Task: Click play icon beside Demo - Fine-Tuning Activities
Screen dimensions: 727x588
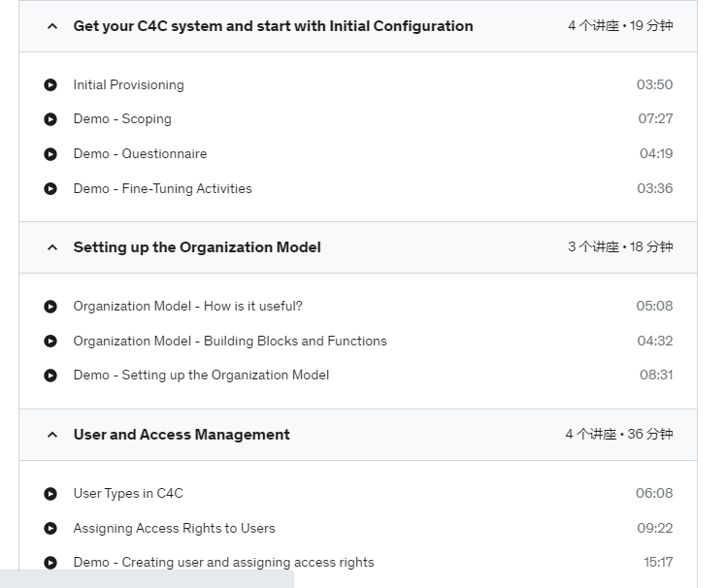Action: tap(50, 188)
